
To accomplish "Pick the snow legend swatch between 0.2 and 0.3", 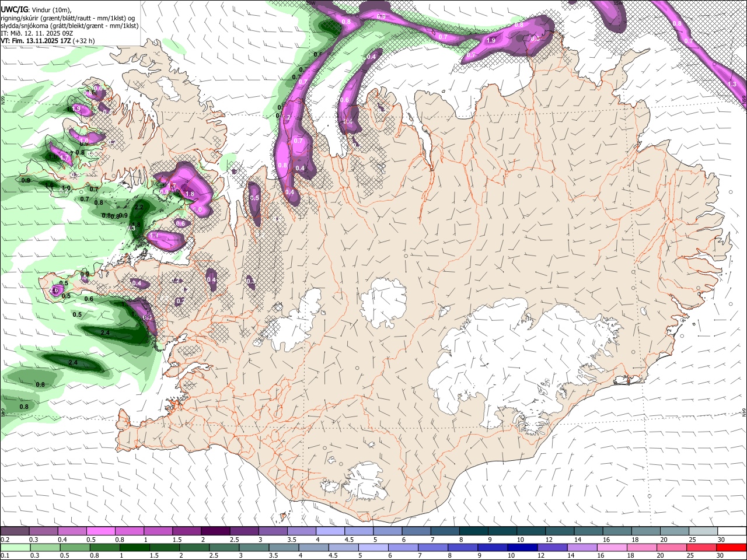I will (x=14, y=531).
